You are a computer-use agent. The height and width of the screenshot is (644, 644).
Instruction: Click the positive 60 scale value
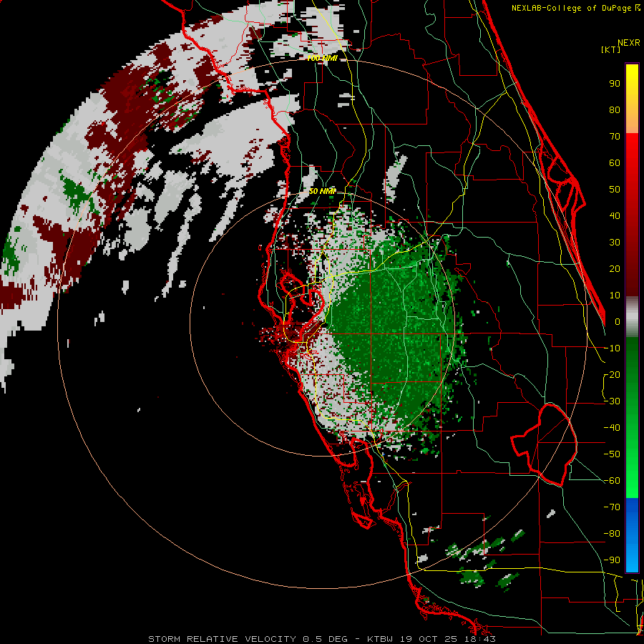[x=615, y=163]
